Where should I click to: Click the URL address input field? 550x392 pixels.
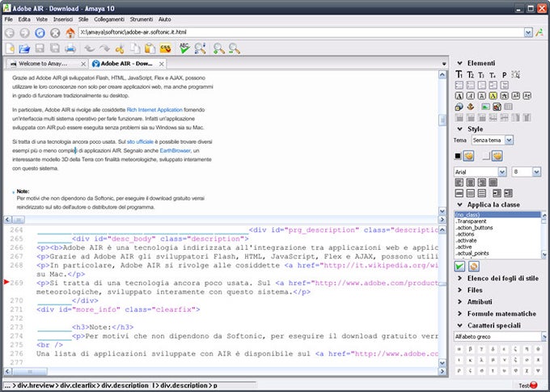click(x=301, y=32)
